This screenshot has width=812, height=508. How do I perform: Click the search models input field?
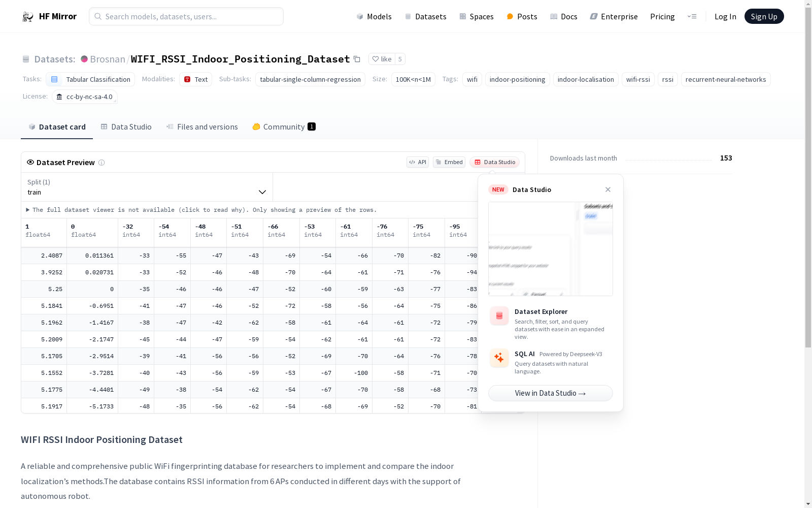point(186,16)
